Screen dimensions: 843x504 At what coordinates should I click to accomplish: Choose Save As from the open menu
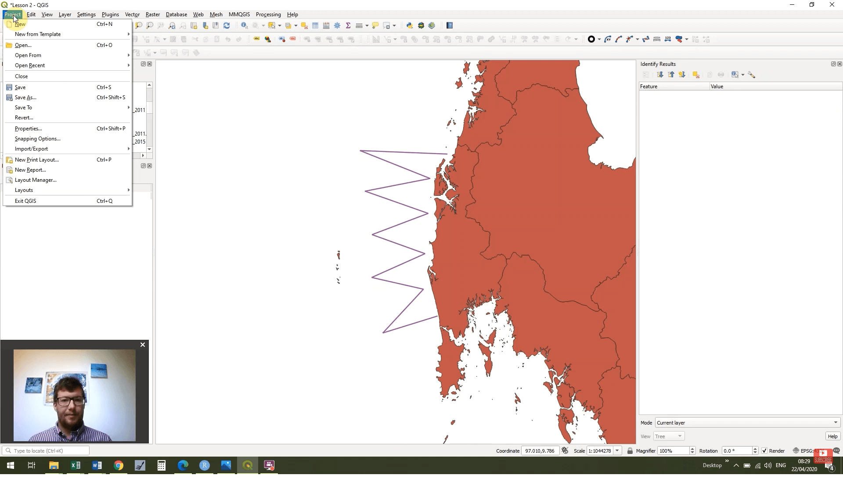tap(26, 97)
